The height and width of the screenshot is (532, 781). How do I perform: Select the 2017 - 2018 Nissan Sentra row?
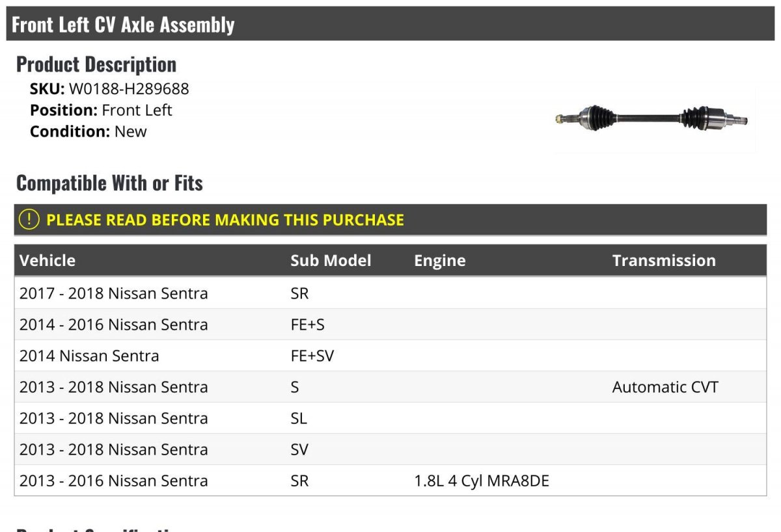click(x=114, y=294)
